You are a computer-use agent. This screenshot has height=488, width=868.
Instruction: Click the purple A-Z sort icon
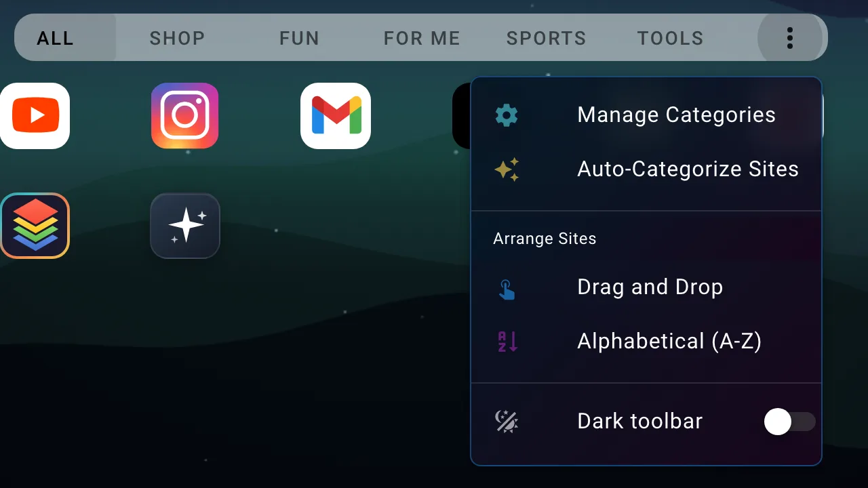point(508,342)
